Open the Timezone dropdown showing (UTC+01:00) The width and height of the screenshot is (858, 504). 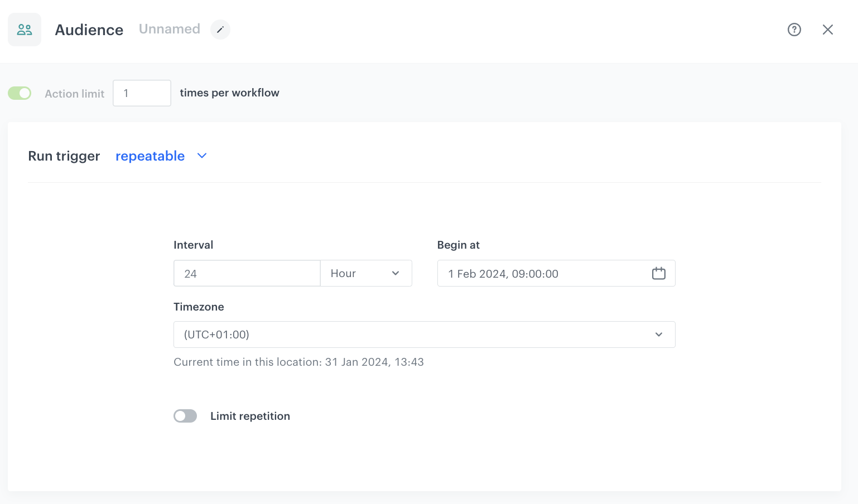click(424, 335)
